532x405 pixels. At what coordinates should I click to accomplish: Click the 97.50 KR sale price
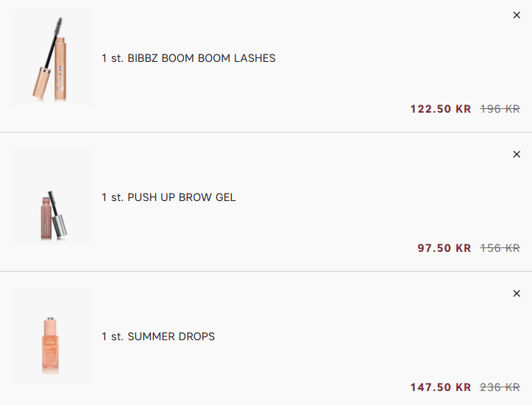[444, 248]
